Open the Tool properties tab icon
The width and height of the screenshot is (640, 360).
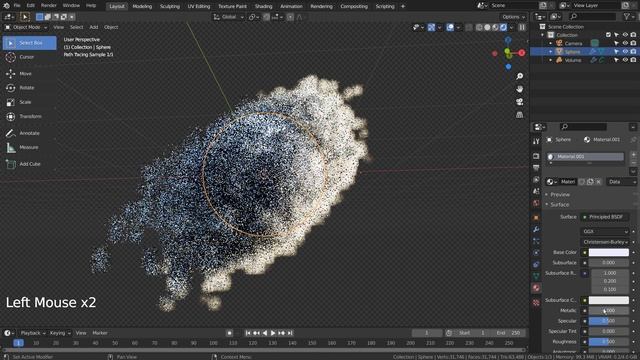536,141
